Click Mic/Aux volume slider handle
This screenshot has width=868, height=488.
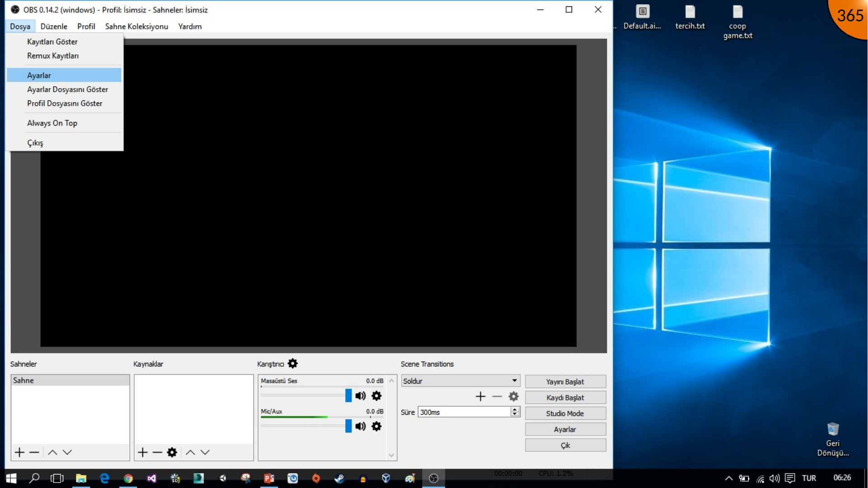[348, 426]
